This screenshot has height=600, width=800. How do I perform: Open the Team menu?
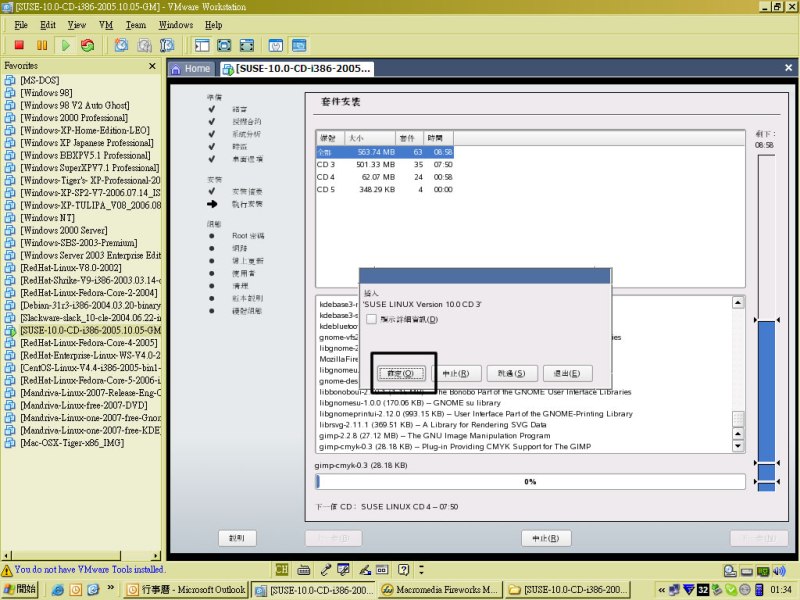[x=136, y=25]
